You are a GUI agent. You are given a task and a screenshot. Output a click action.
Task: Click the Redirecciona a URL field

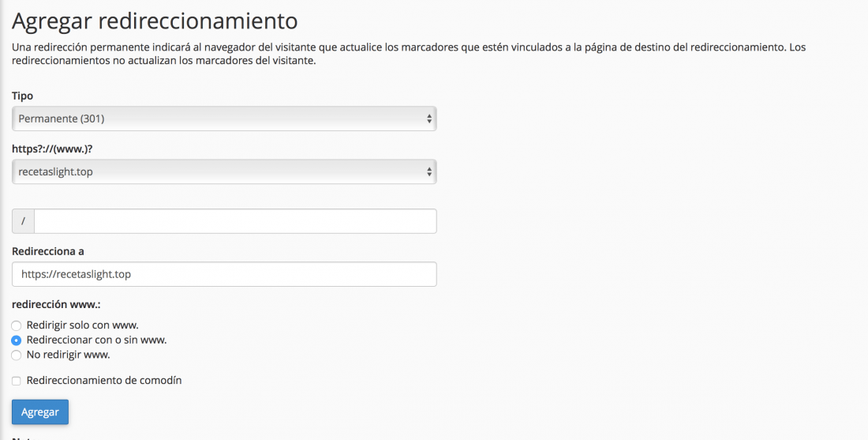(224, 274)
